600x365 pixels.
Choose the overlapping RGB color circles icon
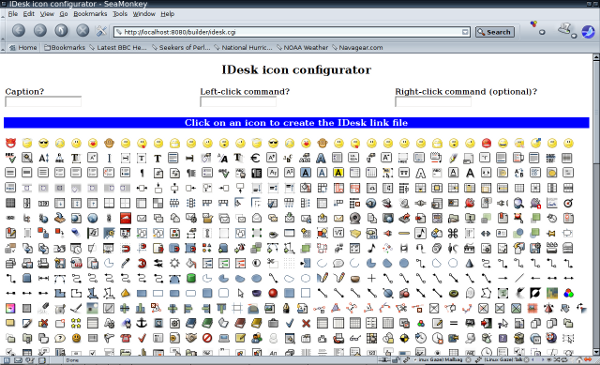(x=568, y=293)
